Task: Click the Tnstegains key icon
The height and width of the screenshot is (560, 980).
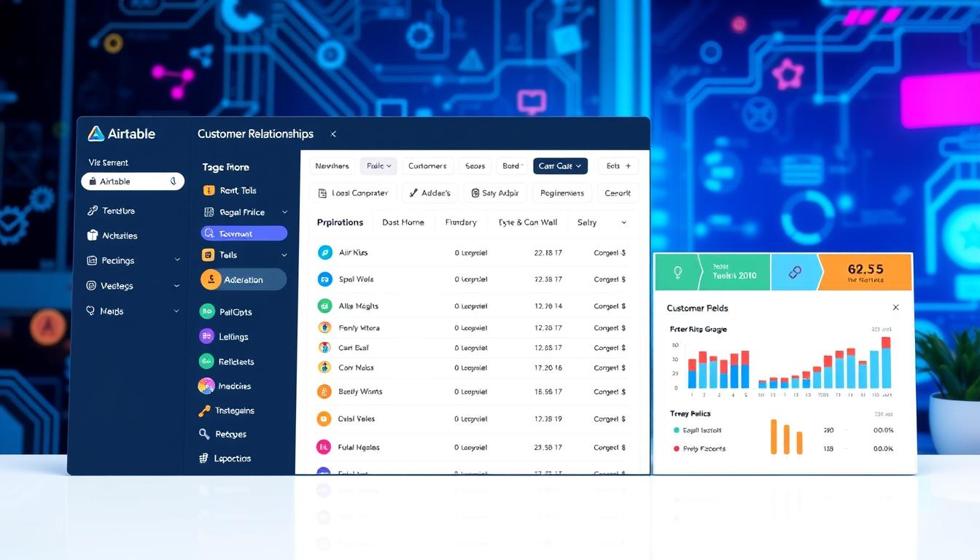Action: coord(204,411)
